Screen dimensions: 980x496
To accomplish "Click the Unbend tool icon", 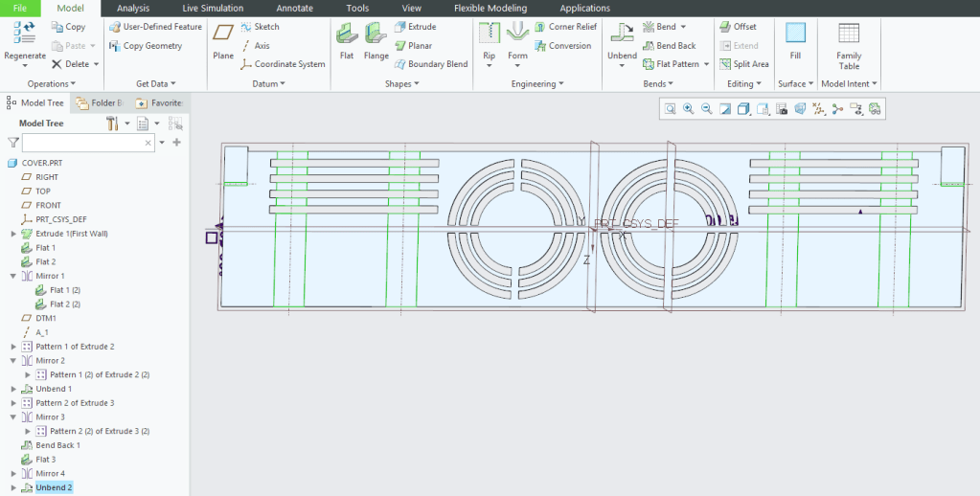I will pos(622,35).
